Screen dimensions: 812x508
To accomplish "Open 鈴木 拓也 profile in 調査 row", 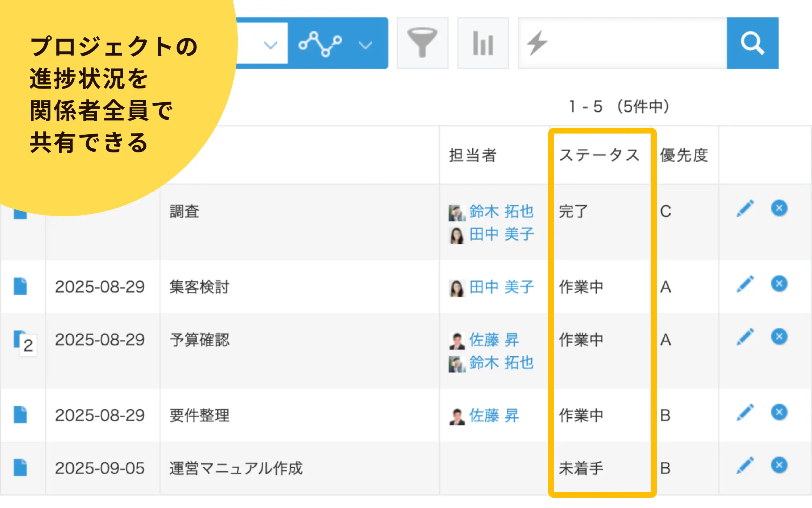I will point(501,211).
